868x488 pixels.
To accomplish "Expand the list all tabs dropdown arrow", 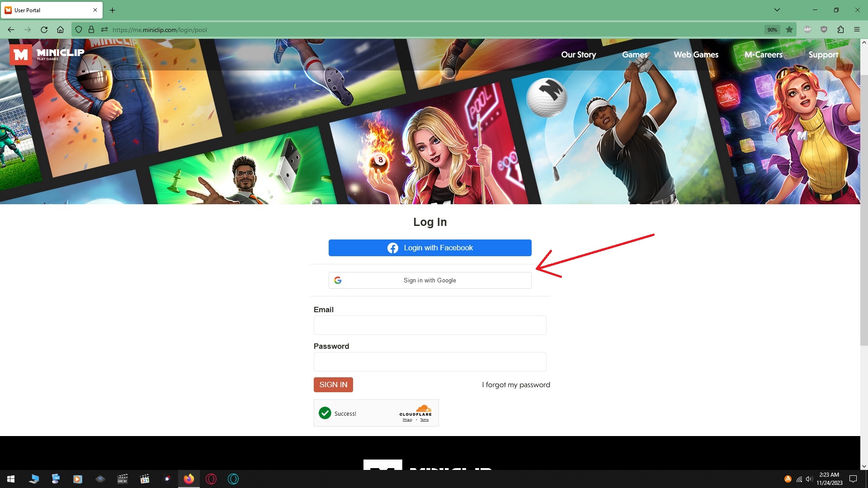I will 777,10.
